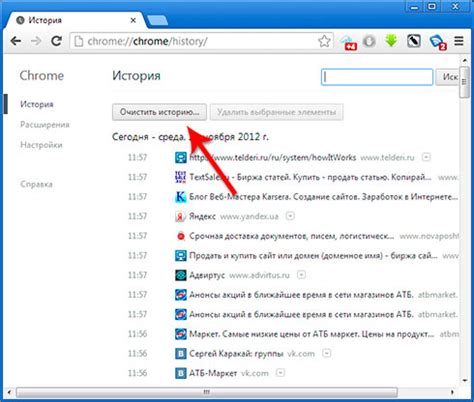Image resolution: width=474 pixels, height=402 pixels.
Task: Click the telderi favicon at howItWorks row
Action: coord(181,157)
